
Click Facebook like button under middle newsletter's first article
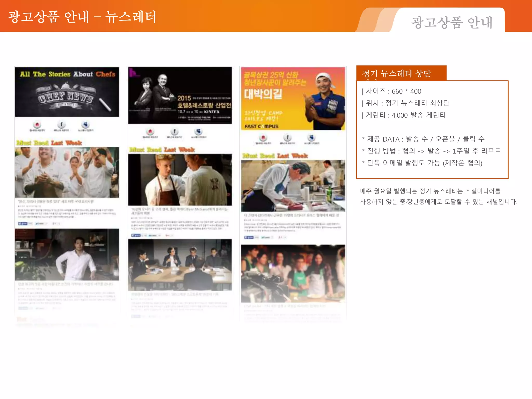[x=136, y=235]
